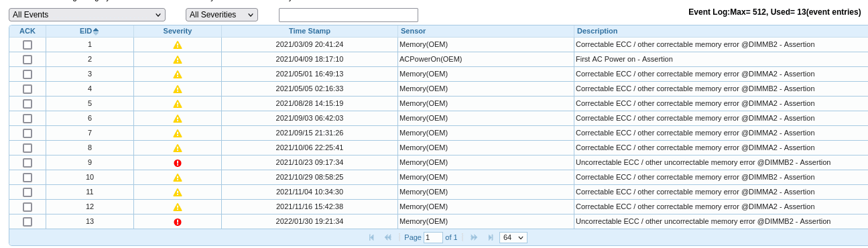Tick the ACK checkbox for event 1
Screen dimensions: 868x248
(27, 45)
